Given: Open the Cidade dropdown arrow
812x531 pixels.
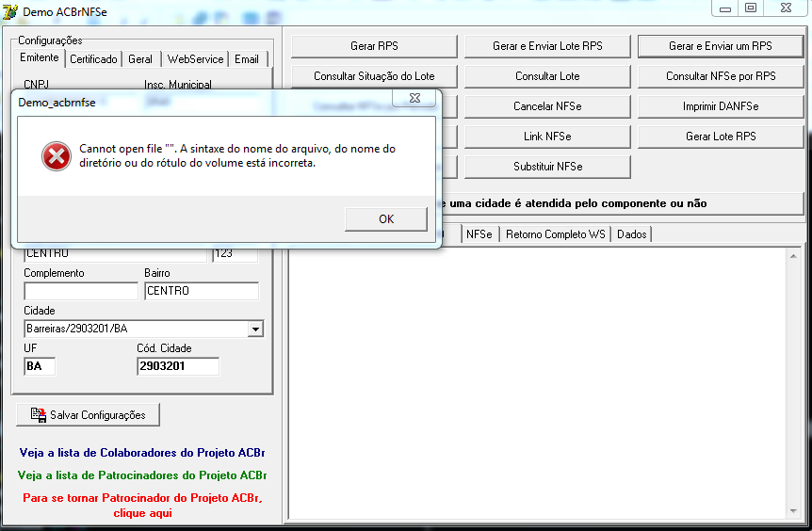Looking at the screenshot, I should click(x=255, y=329).
